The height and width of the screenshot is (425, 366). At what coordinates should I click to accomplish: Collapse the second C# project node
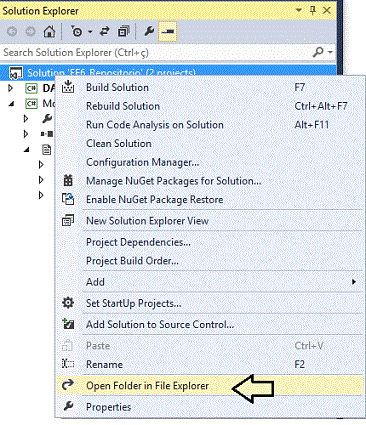pyautogui.click(x=11, y=104)
